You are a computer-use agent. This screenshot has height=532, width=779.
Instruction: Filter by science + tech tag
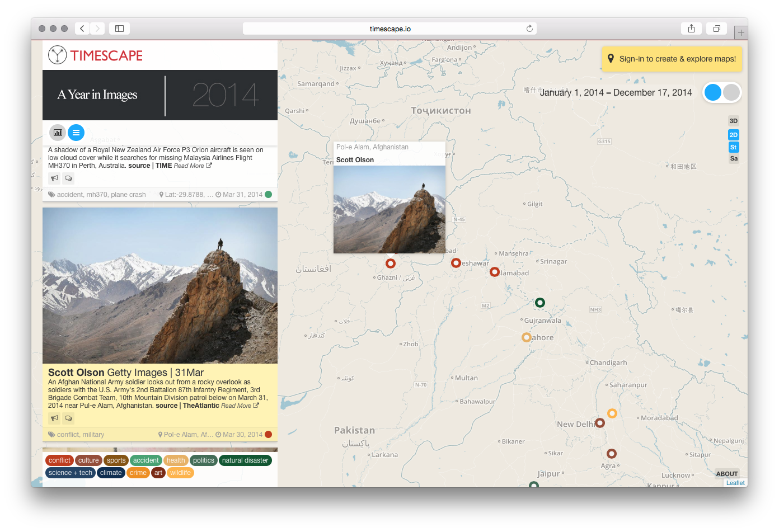click(71, 473)
